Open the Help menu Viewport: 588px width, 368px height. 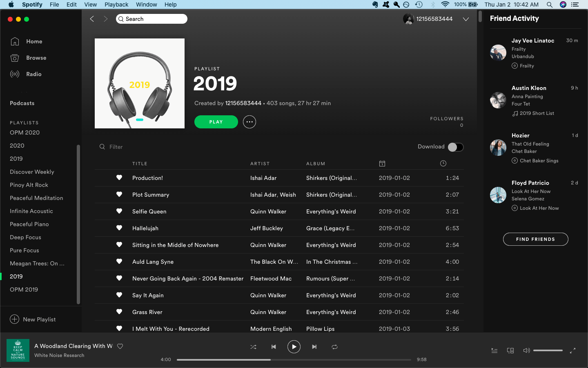[171, 4]
